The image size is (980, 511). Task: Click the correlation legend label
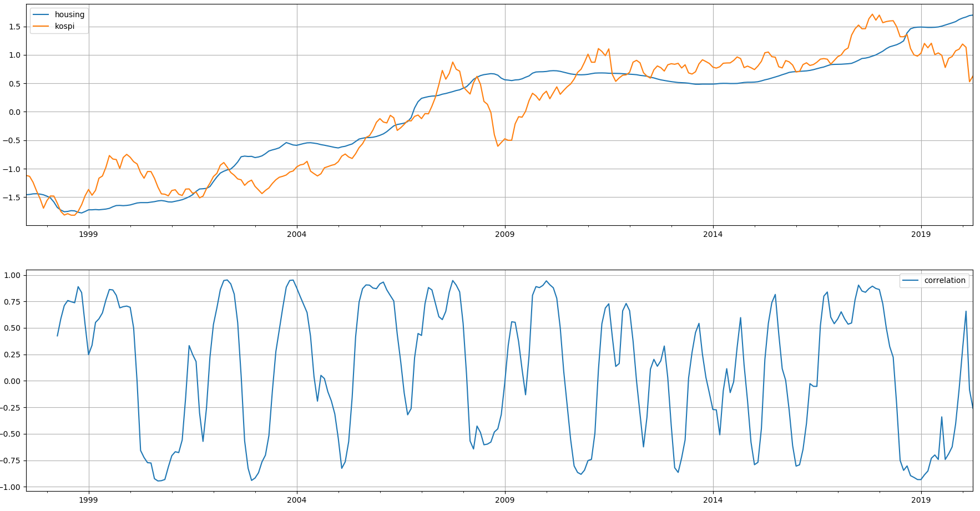pos(944,280)
